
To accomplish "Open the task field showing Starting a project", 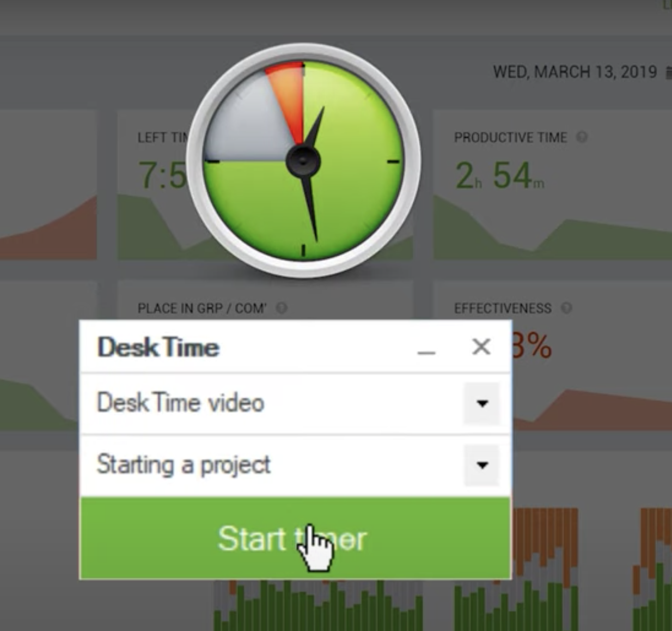I will (295, 465).
